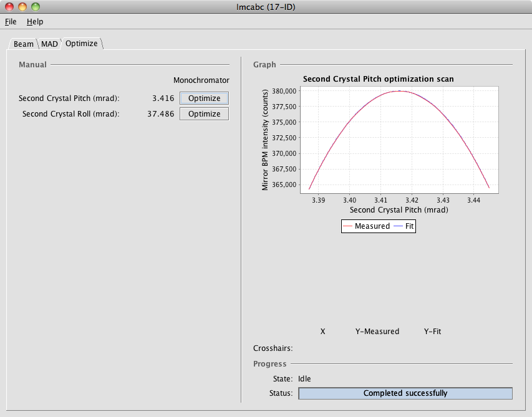Click the Progress section heading
Viewport: 532px width, 417px height.
[x=269, y=364]
